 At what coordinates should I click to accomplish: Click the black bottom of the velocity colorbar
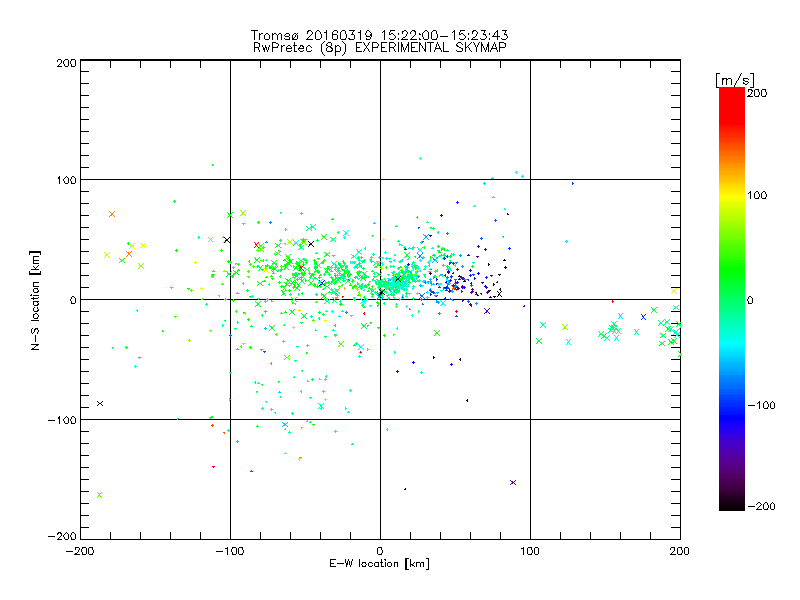tap(732, 503)
